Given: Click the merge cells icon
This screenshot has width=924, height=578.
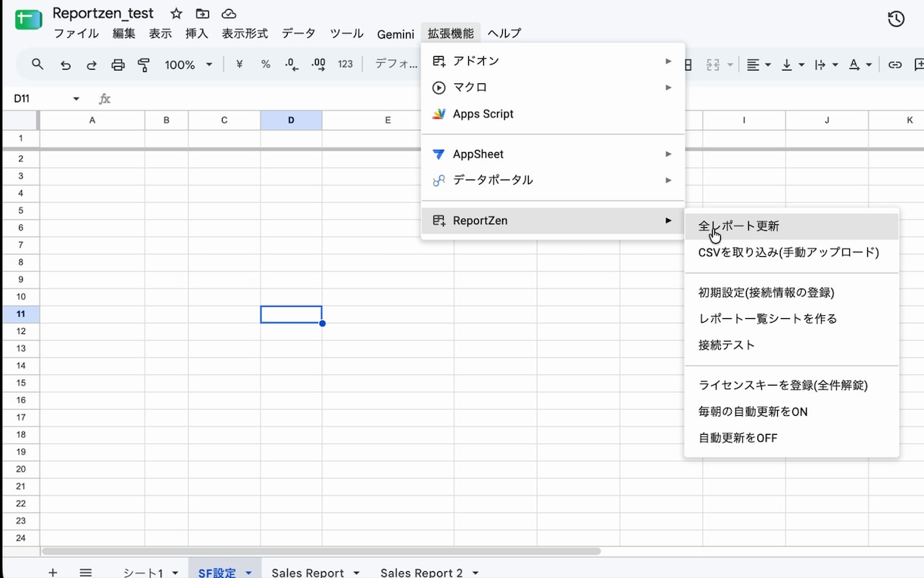Looking at the screenshot, I should click(x=713, y=65).
